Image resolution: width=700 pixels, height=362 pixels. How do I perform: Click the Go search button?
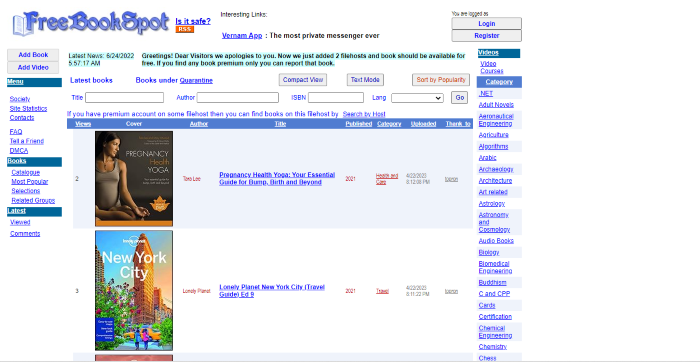pos(459,97)
